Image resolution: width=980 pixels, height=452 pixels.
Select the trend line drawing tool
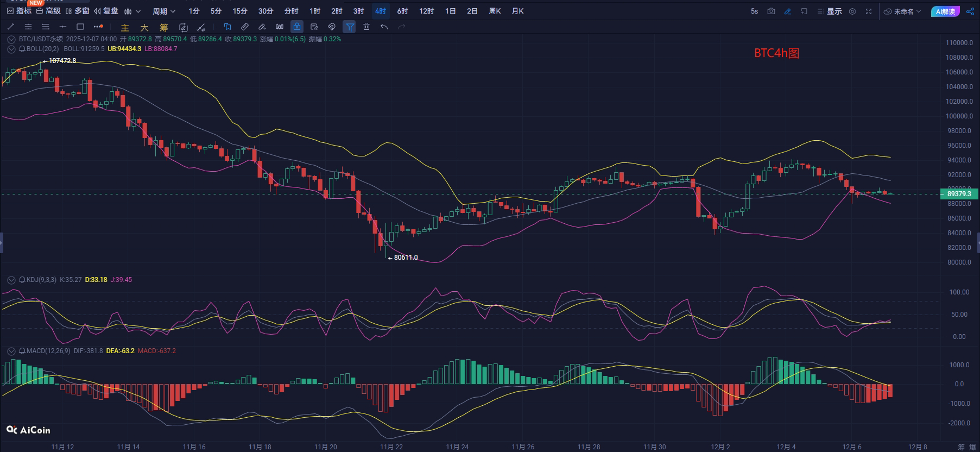[11, 27]
